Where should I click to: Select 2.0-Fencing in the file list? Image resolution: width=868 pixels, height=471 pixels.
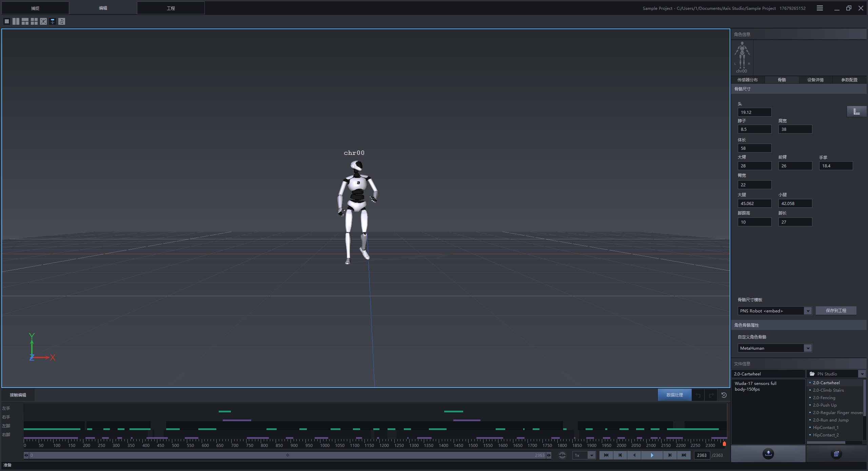[824, 398]
